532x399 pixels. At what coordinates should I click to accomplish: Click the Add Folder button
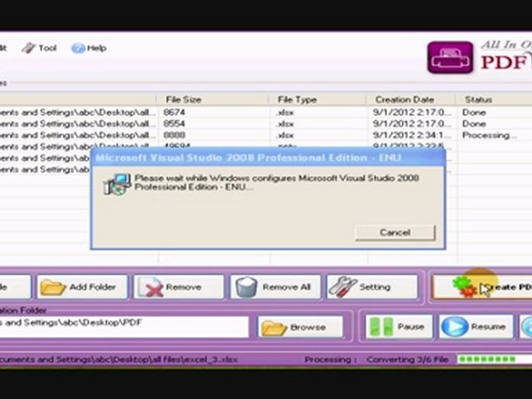pyautogui.click(x=83, y=287)
